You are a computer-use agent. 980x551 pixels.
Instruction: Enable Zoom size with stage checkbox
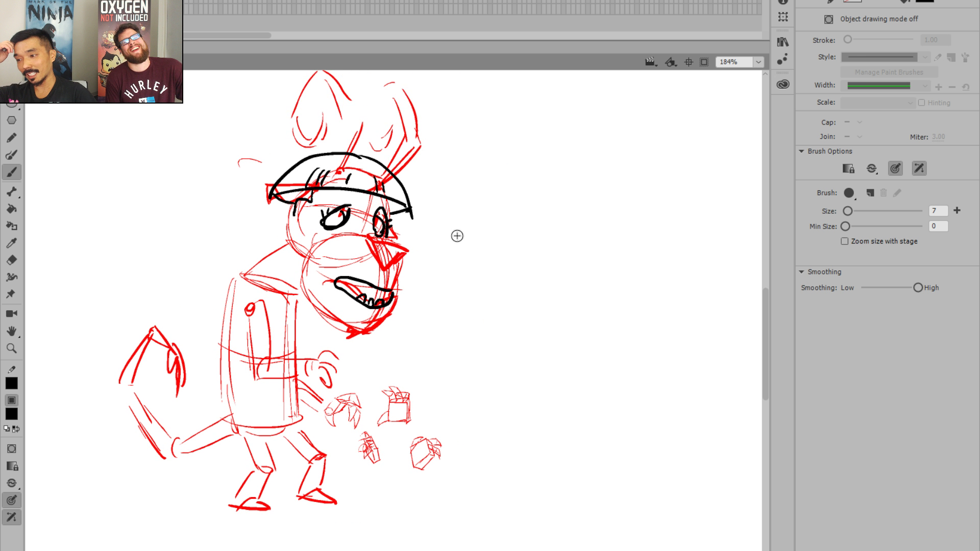[x=845, y=241]
